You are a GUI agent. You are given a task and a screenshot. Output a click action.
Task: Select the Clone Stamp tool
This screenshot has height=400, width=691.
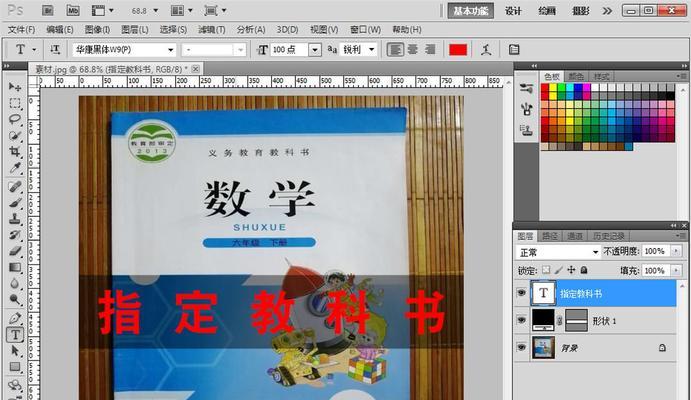tap(15, 219)
